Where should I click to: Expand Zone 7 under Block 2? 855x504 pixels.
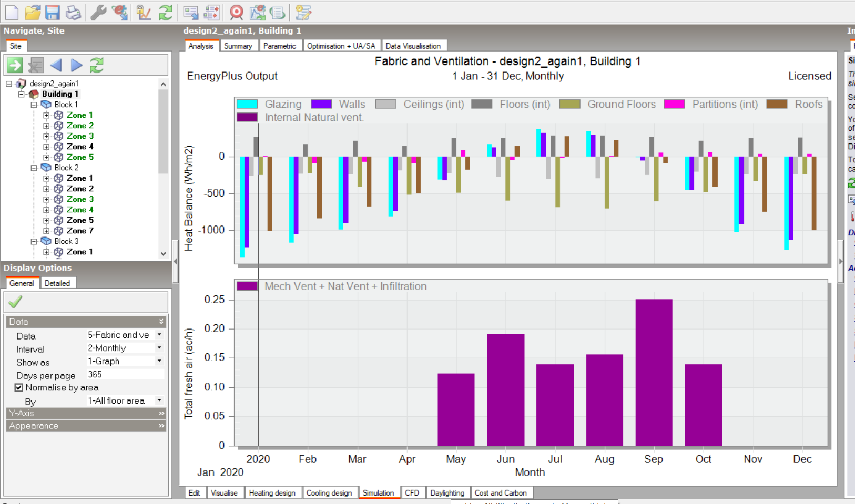46,231
